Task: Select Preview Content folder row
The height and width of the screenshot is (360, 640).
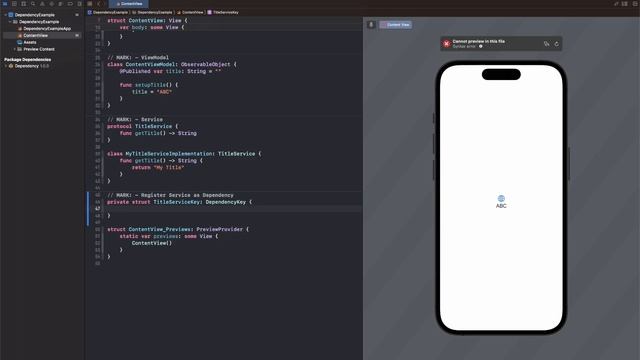Action: [x=36, y=49]
